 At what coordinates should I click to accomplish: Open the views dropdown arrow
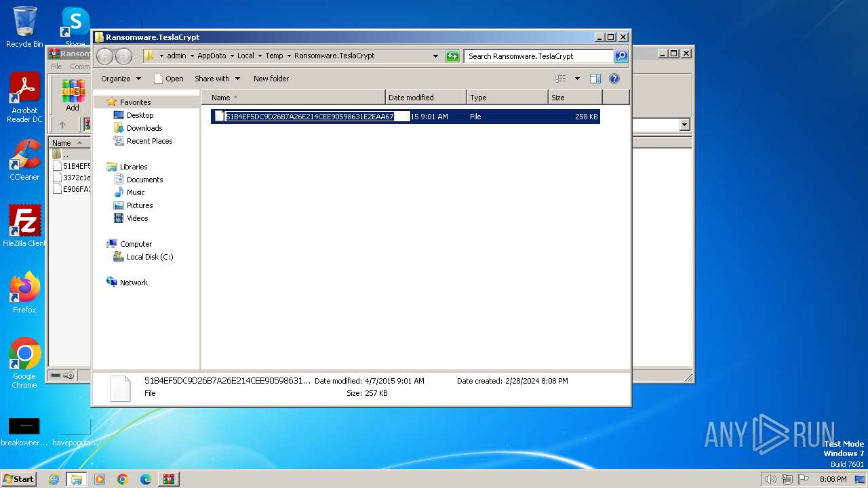point(577,79)
